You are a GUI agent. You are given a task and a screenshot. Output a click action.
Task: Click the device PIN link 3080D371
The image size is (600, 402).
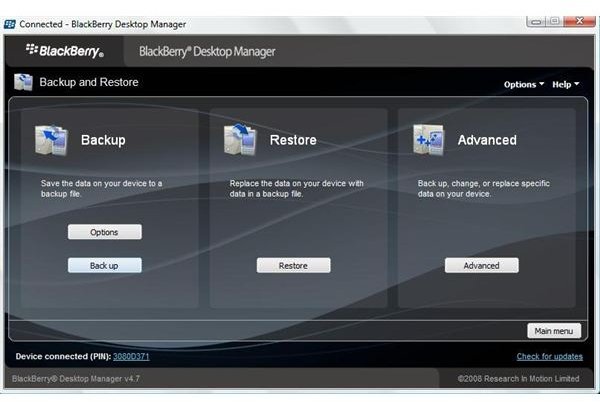pos(131,356)
